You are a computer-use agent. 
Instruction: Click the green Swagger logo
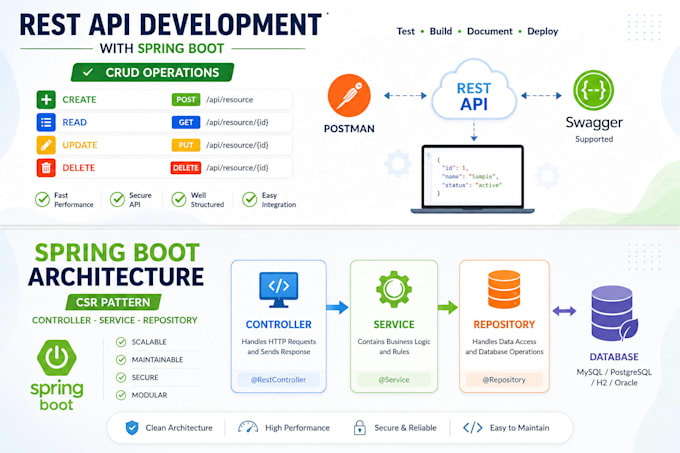(594, 90)
